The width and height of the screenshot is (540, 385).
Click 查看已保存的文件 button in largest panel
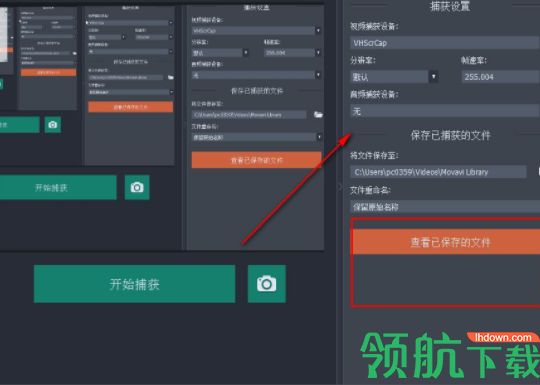[x=445, y=242]
